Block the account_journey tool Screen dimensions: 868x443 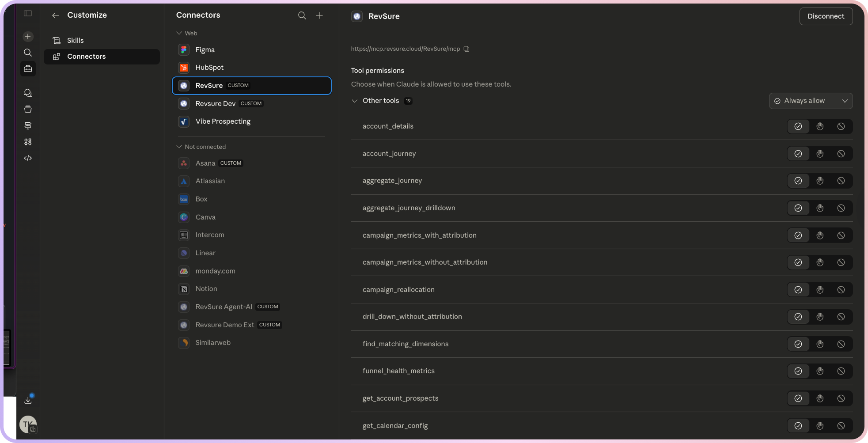coord(841,154)
